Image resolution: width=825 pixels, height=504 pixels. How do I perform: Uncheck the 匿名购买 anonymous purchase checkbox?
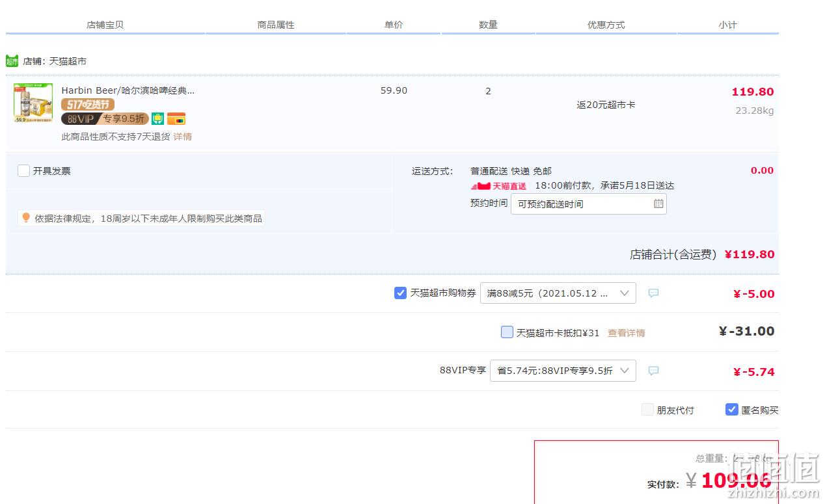tap(732, 410)
